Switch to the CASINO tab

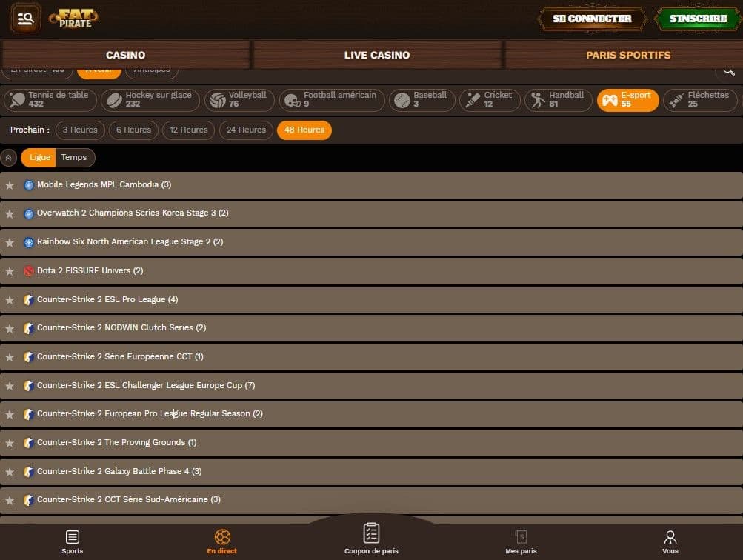(125, 55)
